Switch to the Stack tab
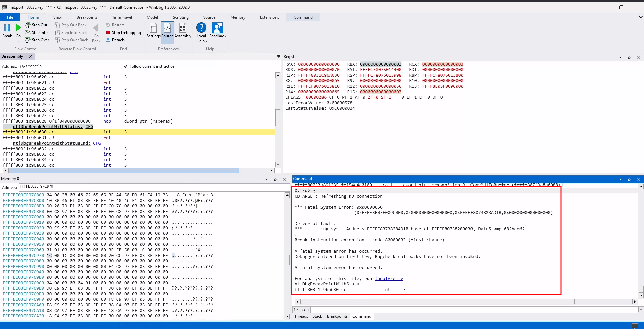Screen dimensions: 644x329 [x=317, y=316]
